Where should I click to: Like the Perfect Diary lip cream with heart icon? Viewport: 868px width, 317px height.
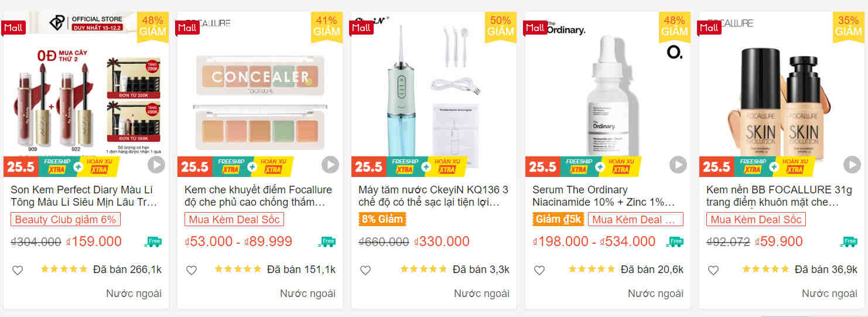(x=18, y=270)
